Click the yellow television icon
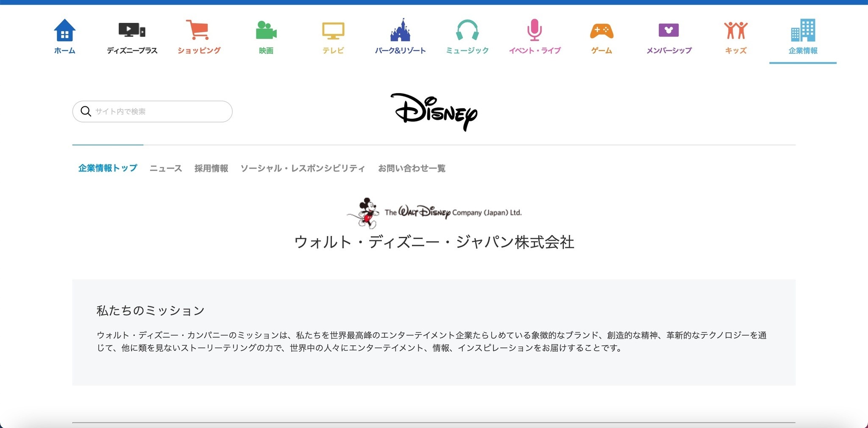The height and width of the screenshot is (428, 868). click(333, 31)
